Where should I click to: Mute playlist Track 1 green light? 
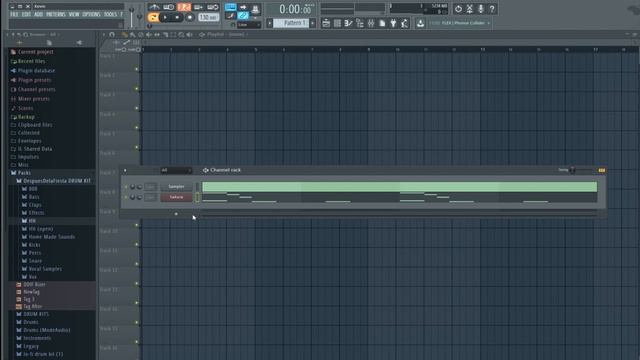137,69
